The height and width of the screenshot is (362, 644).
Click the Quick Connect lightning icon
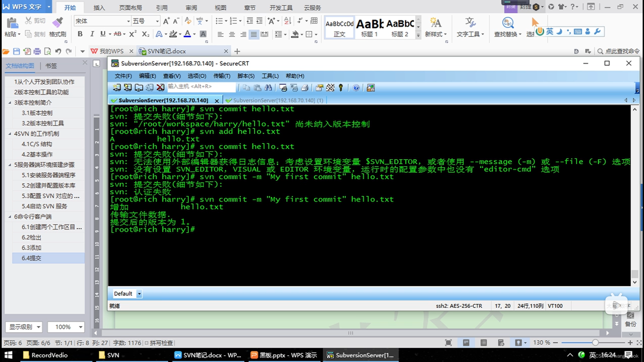coord(127,88)
